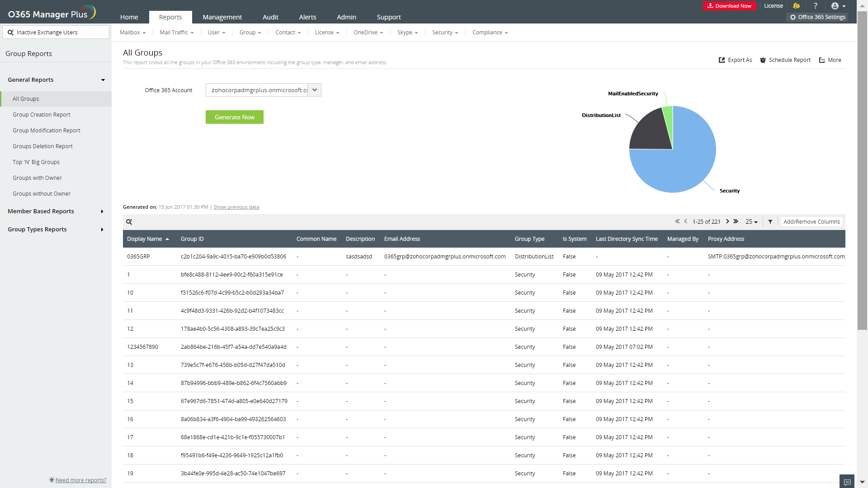Go to next page of results

[727, 221]
